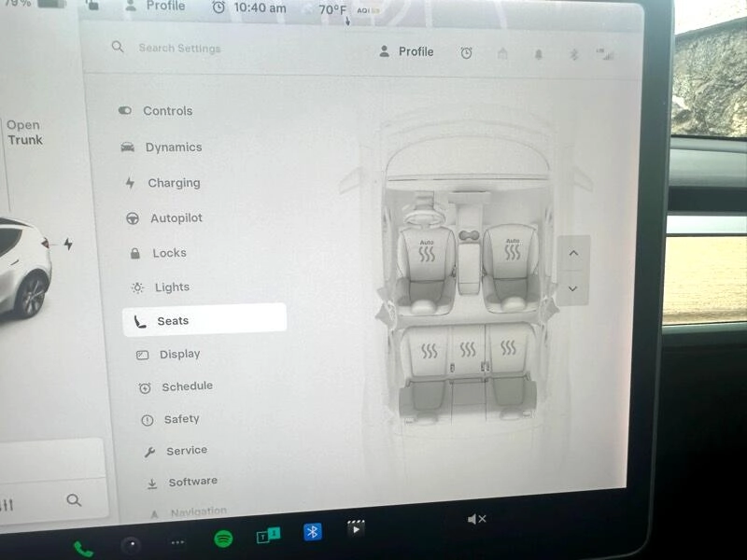Click the Bluetooth icon in settings header
This screenshot has width=747, height=560.
click(574, 55)
